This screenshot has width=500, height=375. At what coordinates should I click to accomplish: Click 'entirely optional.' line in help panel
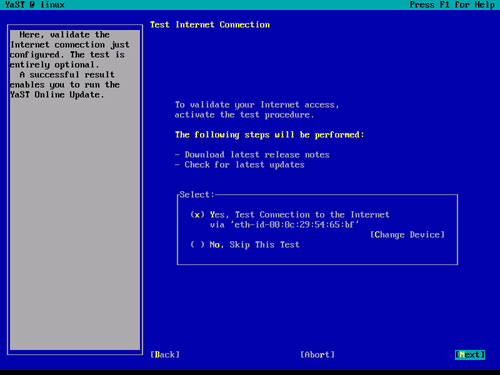click(54, 65)
